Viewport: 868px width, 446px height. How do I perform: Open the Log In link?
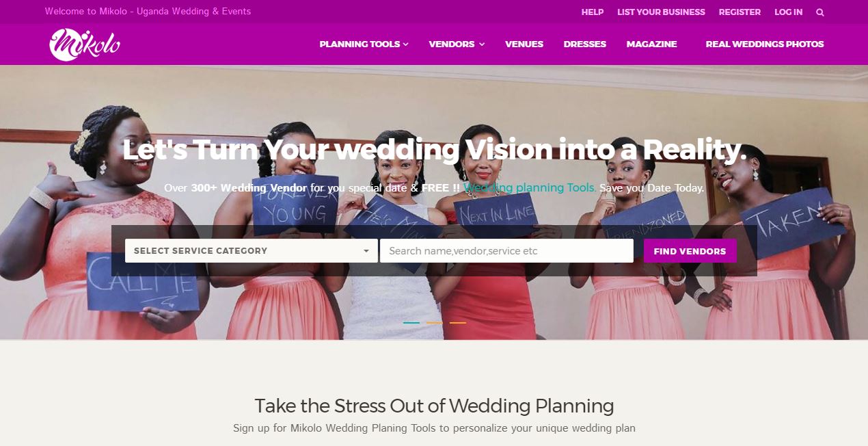pos(789,12)
